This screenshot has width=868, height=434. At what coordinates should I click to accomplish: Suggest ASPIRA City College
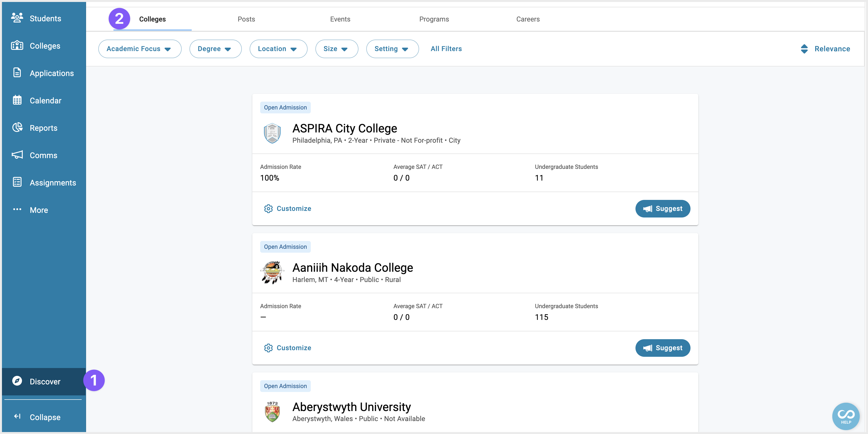click(x=662, y=209)
